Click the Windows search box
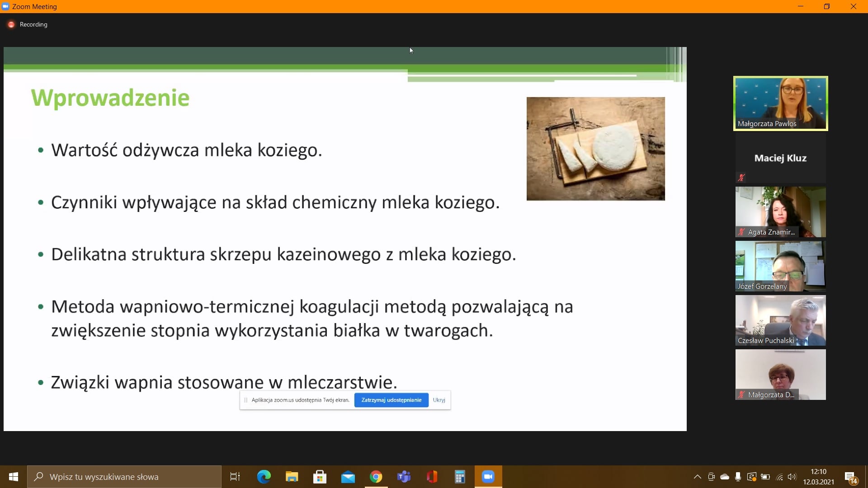Screen dimensions: 868x488 (x=124, y=477)
